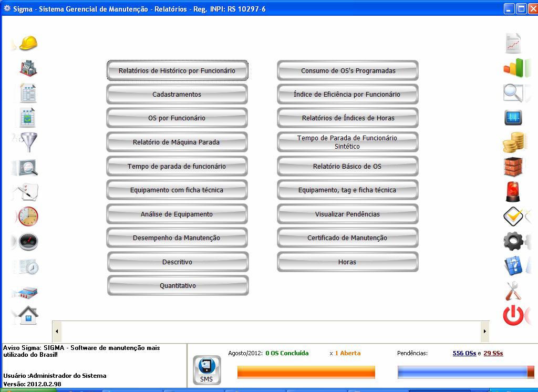The height and width of the screenshot is (392, 538).
Task: Click the Quantitativo button
Action: point(178,285)
